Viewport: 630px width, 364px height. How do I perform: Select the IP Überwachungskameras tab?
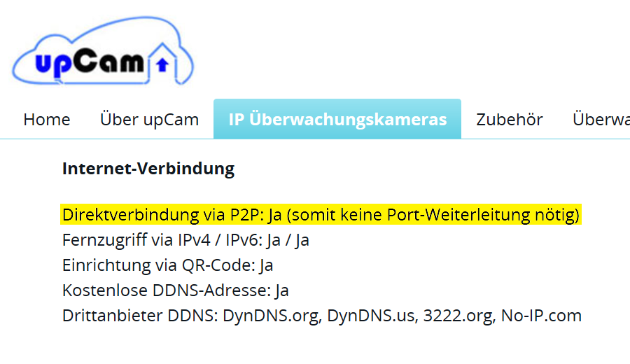coord(337,119)
